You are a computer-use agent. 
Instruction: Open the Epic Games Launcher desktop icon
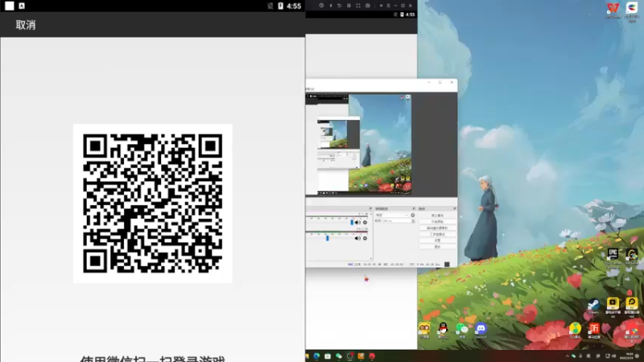point(613,257)
